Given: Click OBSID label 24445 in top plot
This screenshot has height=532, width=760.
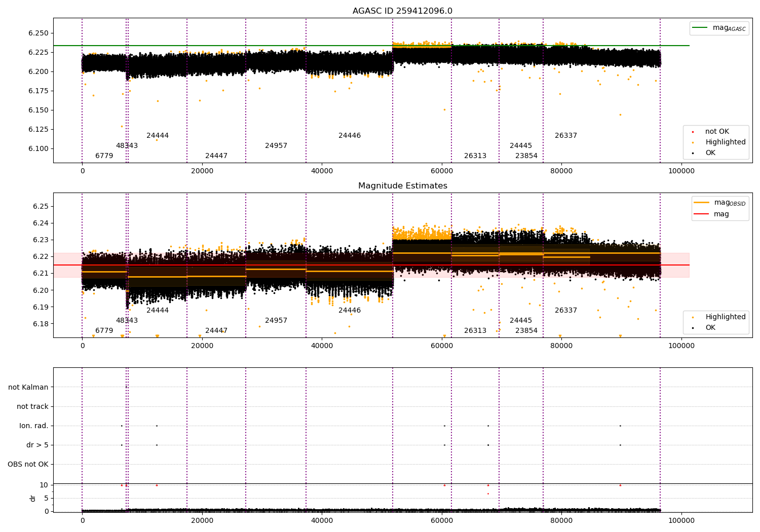Looking at the screenshot, I should click(x=521, y=146).
